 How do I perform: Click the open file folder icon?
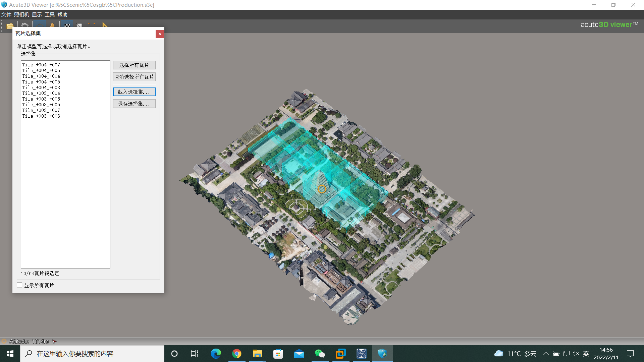(10, 25)
